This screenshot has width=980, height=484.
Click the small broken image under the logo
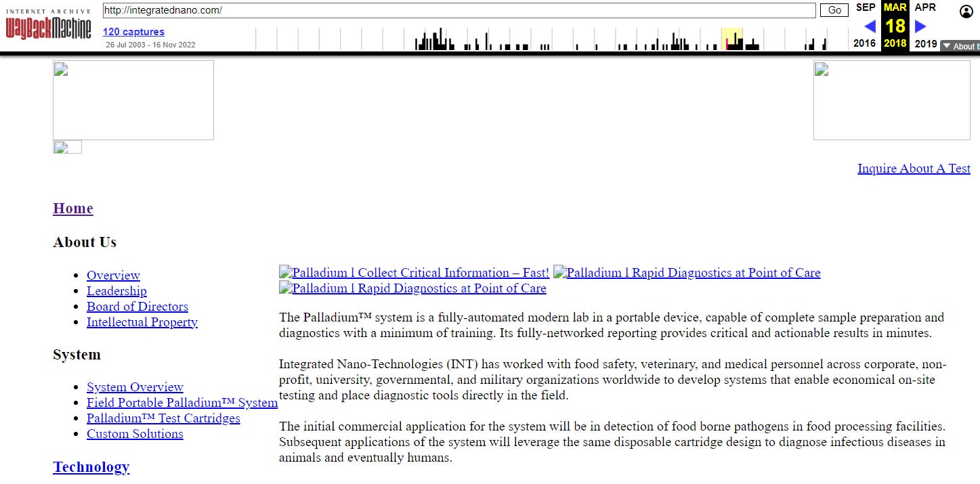tap(67, 147)
